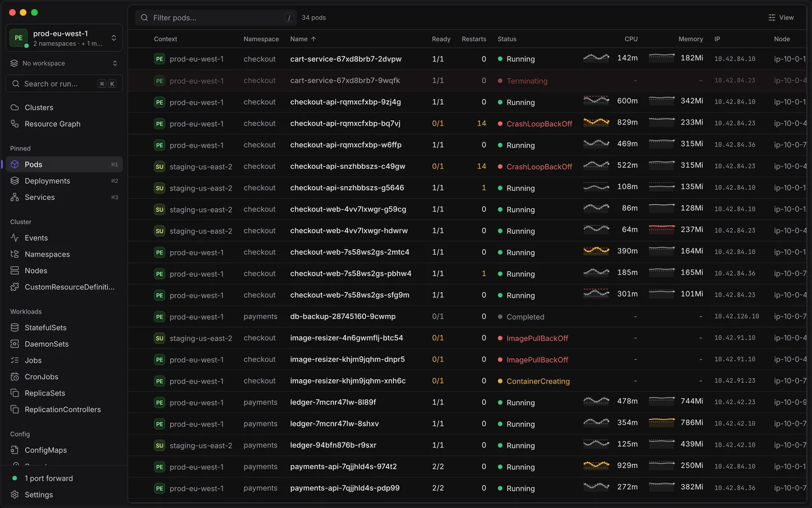Select pod checkout-web-7s58ws2gs-pbhw4
The height and width of the screenshot is (508, 812).
(x=351, y=274)
